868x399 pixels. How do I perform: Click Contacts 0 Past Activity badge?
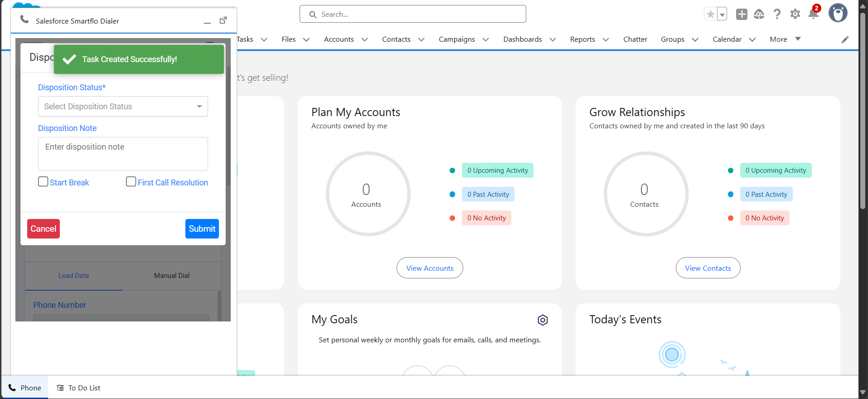[x=766, y=195]
